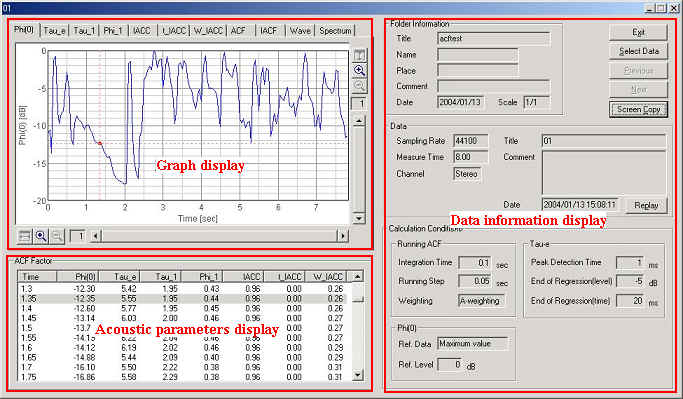The height and width of the screenshot is (399, 683).
Task: Click vertical zoom-out magnifier icon
Action: [359, 86]
